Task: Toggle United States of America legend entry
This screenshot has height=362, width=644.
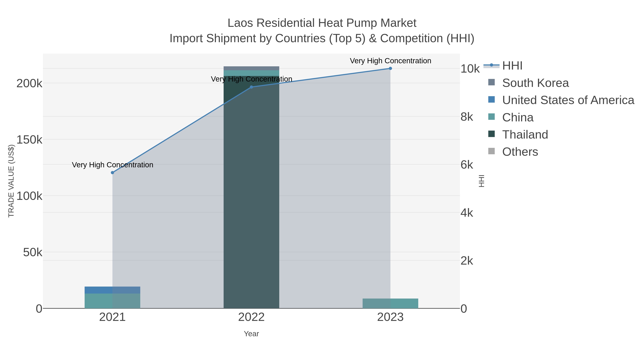Action: click(x=561, y=100)
